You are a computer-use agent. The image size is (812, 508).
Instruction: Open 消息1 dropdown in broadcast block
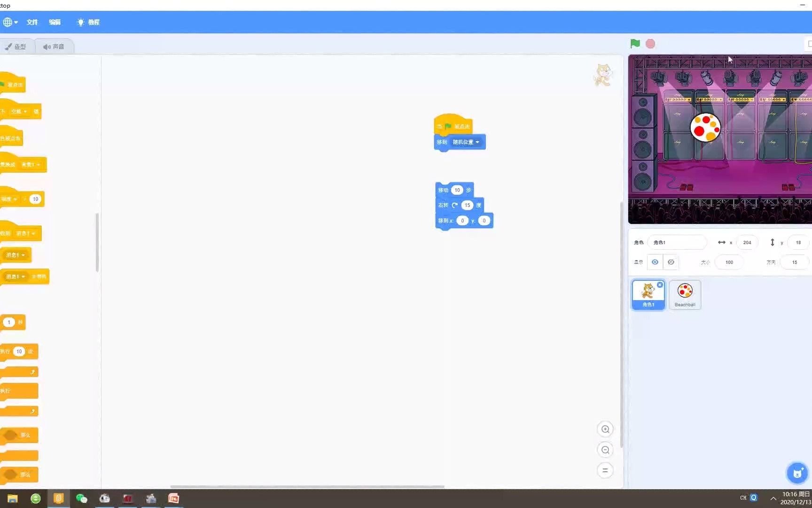click(x=15, y=255)
